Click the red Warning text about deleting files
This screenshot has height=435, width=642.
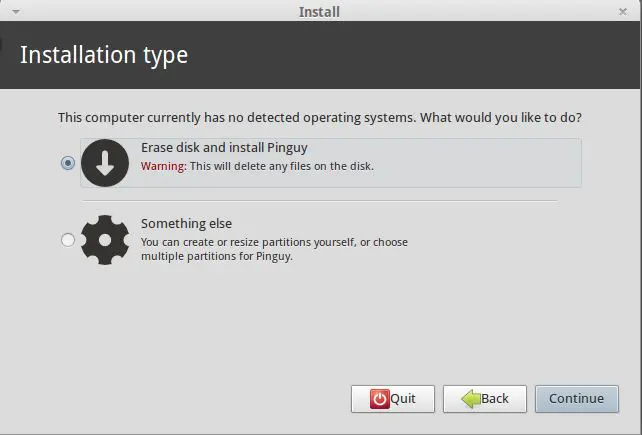(162, 166)
